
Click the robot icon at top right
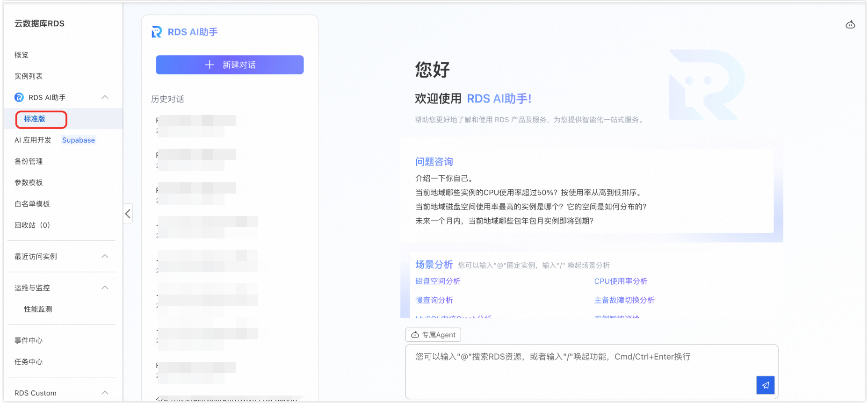tap(850, 25)
